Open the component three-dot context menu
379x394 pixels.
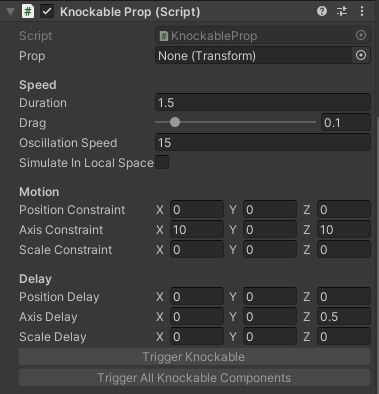click(362, 12)
